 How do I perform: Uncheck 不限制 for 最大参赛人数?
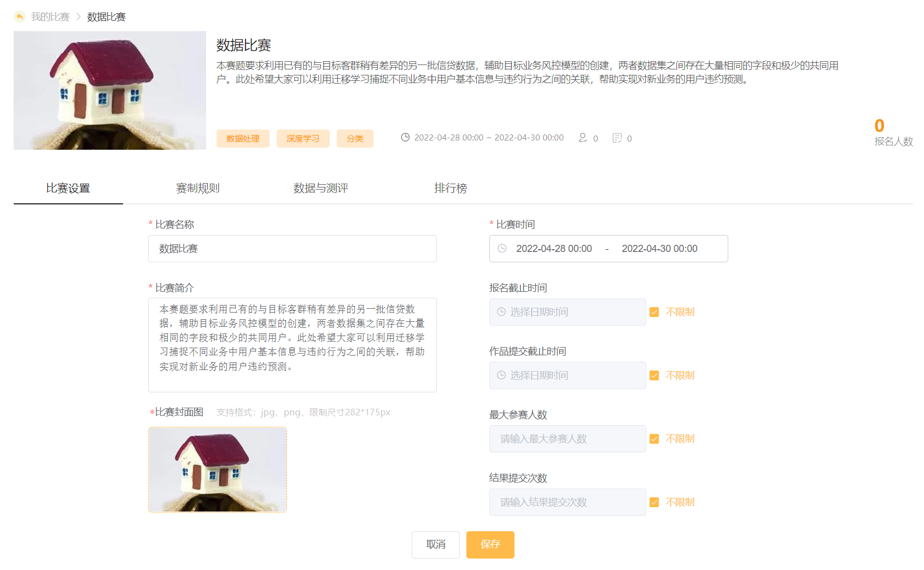(x=654, y=439)
